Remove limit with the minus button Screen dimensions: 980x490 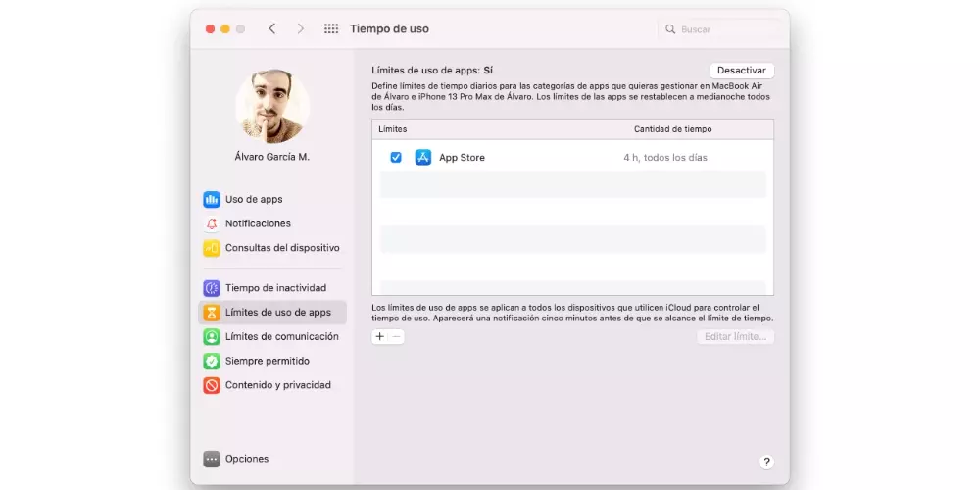[x=396, y=337]
